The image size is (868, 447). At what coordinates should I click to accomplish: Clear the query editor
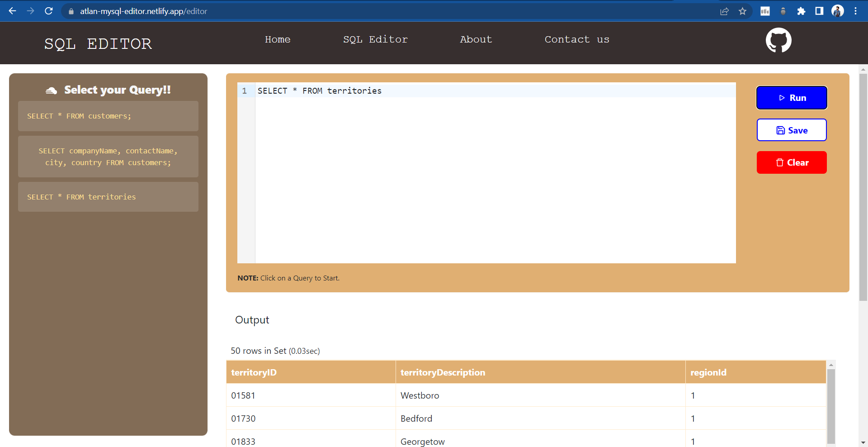tap(792, 162)
